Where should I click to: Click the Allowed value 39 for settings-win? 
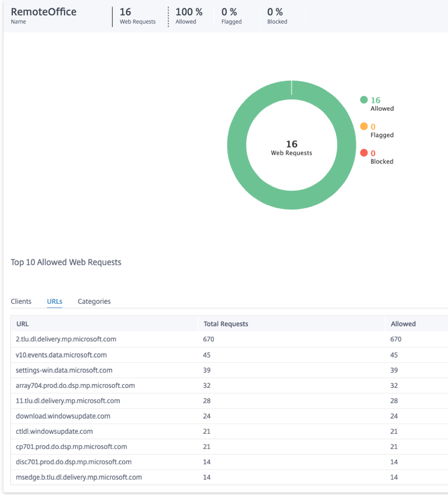tap(394, 370)
